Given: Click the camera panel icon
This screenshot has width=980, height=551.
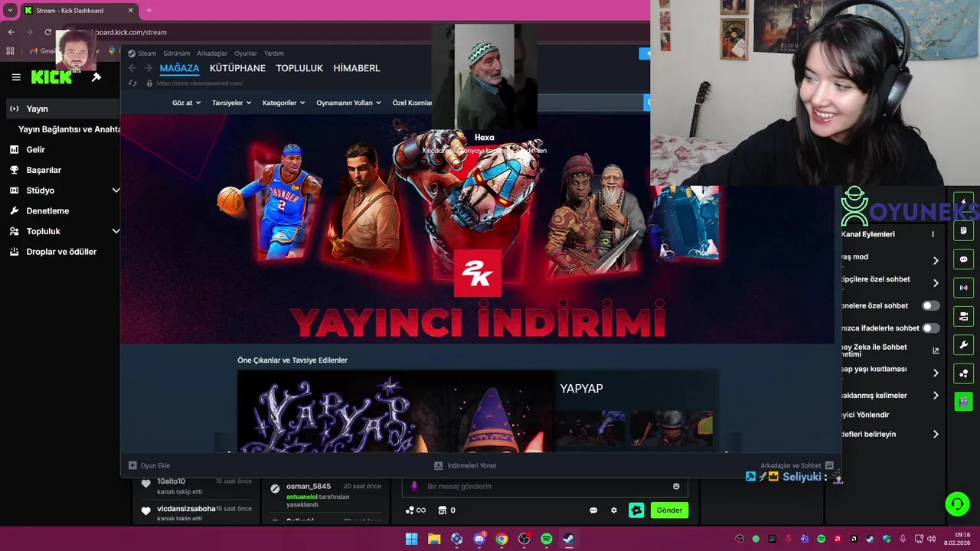Looking at the screenshot, I should [963, 316].
